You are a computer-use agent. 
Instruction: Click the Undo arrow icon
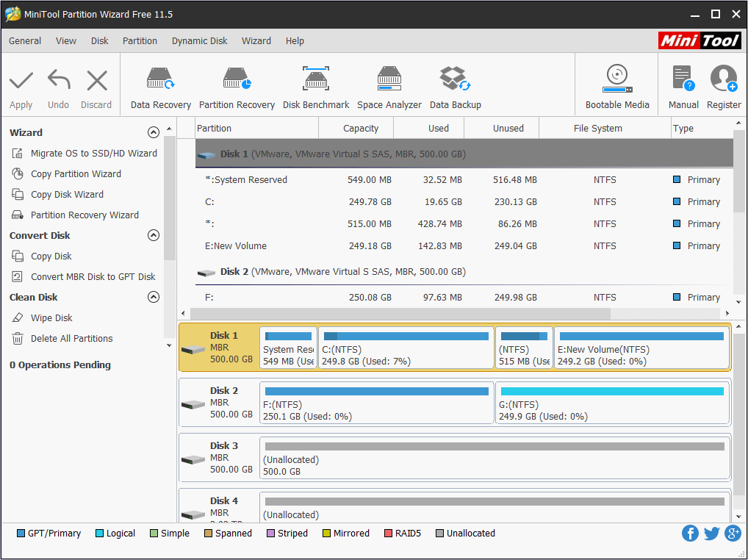[x=59, y=80]
